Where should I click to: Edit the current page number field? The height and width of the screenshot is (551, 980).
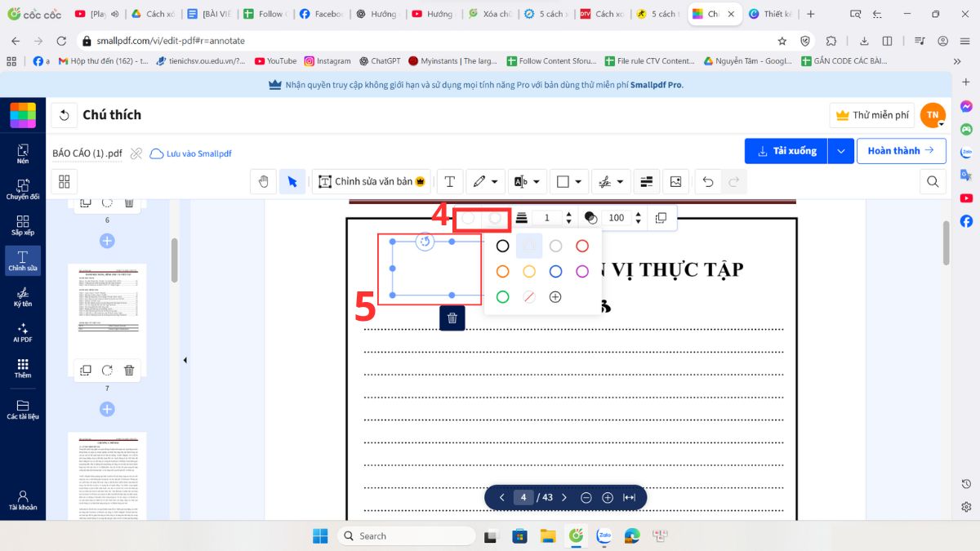pos(523,497)
